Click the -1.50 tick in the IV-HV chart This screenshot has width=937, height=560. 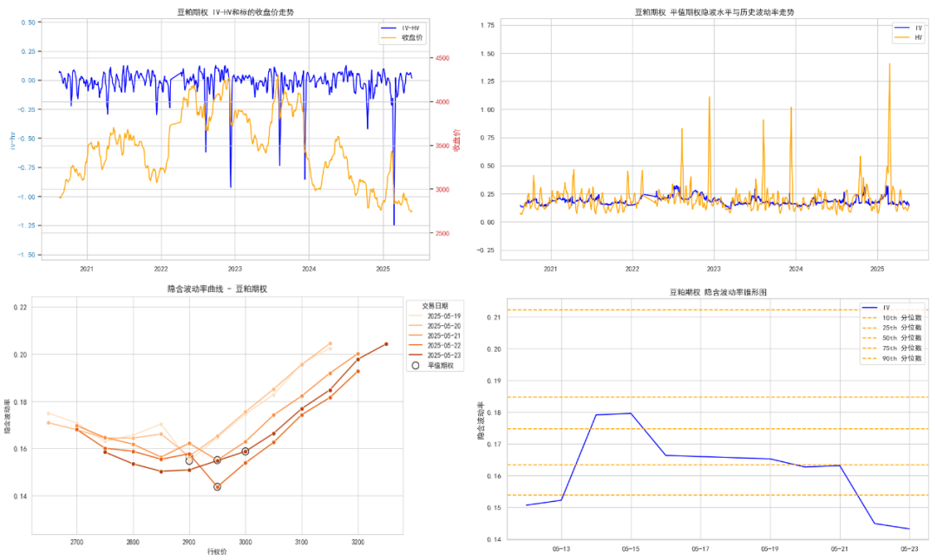pos(26,255)
